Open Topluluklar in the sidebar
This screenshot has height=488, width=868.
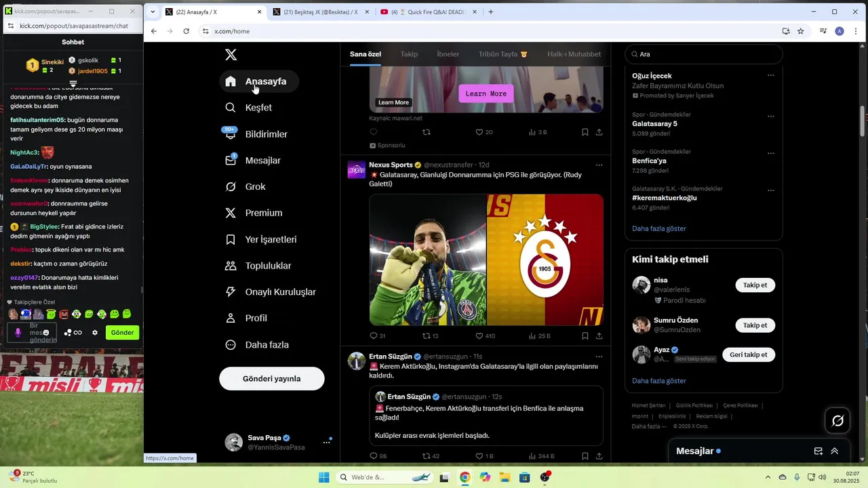[x=258, y=266]
